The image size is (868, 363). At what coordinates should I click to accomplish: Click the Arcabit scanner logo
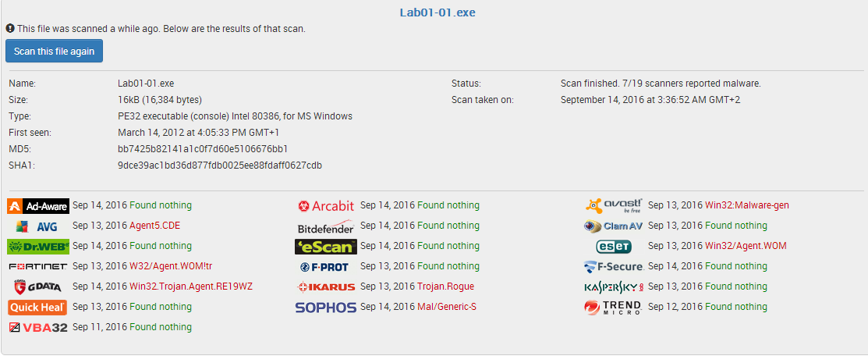click(326, 206)
